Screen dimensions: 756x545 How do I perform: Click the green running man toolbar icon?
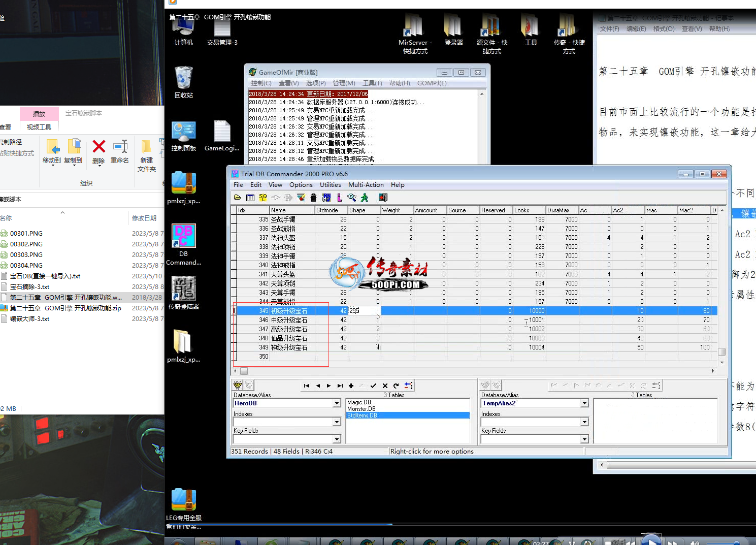[x=365, y=198]
